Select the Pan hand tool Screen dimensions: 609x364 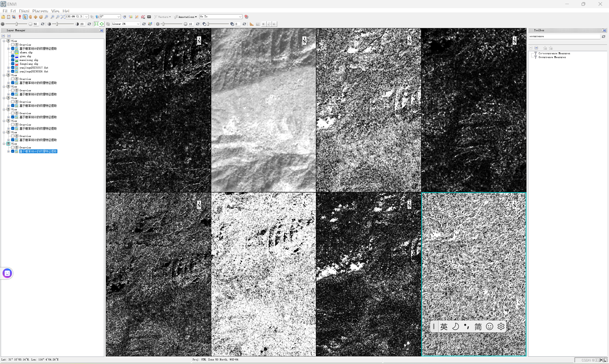[x=30, y=17]
